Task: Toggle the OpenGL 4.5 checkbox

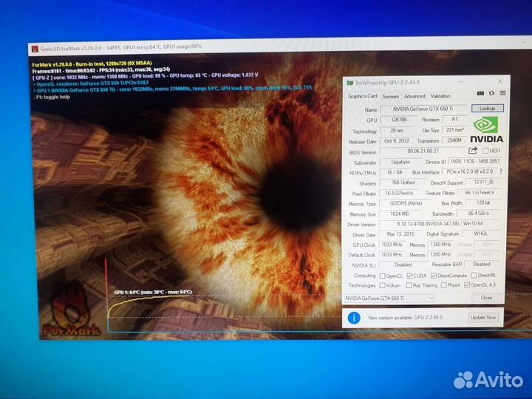Action: [467, 284]
